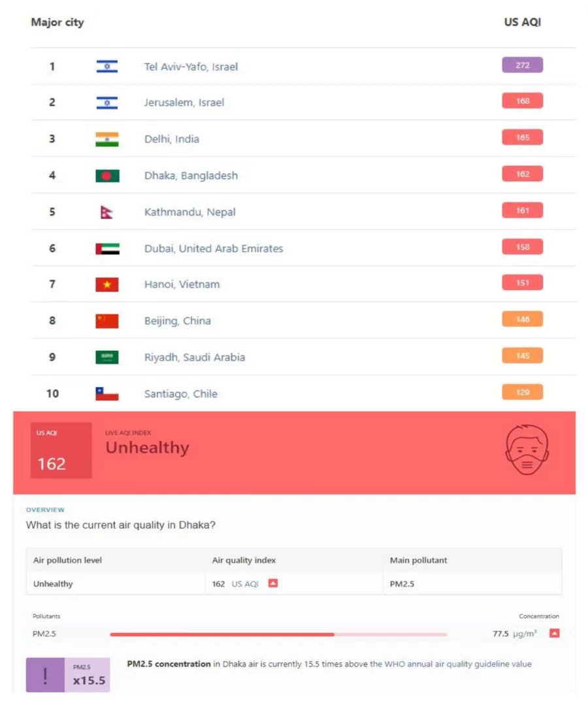
Task: Click the India flag icon next to Delhi
Action: click(107, 139)
